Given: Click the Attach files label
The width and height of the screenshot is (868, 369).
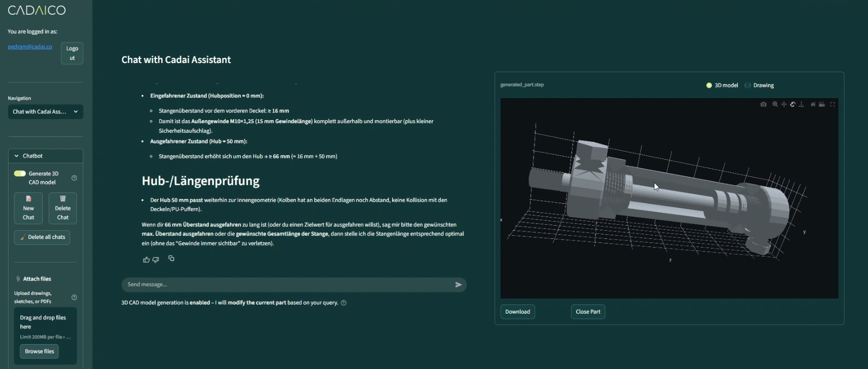Looking at the screenshot, I should pyautogui.click(x=37, y=279).
